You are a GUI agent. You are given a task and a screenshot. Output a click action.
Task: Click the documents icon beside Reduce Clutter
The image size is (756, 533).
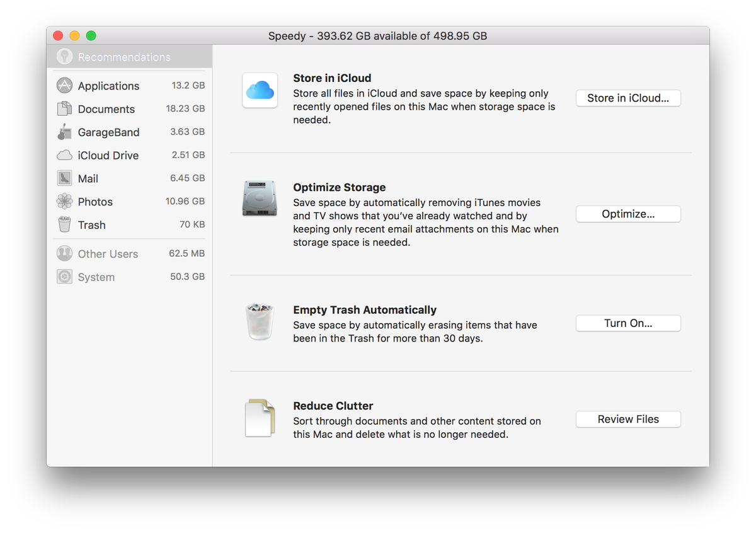(260, 418)
